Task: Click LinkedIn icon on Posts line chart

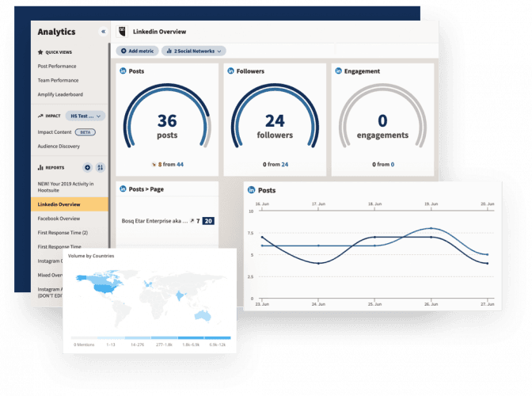Action: click(252, 190)
